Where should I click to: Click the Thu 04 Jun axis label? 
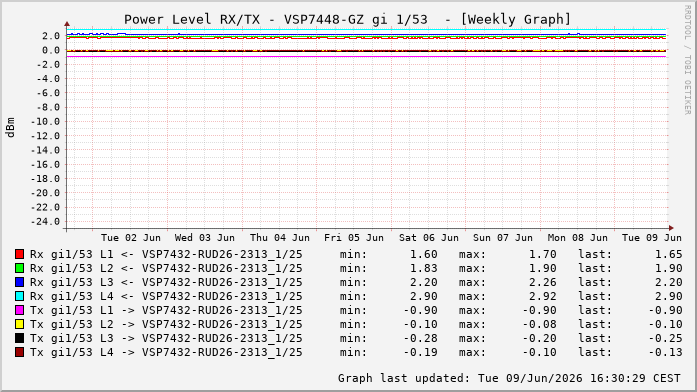pos(280,238)
